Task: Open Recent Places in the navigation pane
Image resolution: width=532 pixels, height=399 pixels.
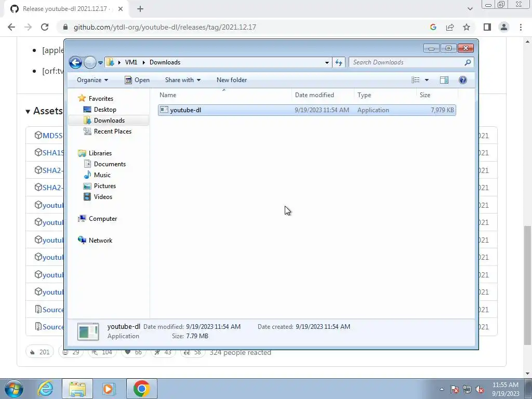Action: tap(113, 131)
